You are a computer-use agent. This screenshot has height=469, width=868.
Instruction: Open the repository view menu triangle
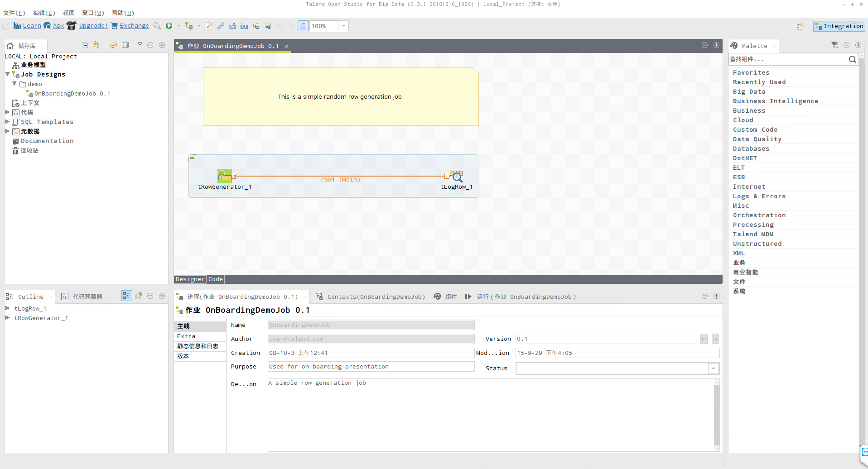pyautogui.click(x=140, y=44)
